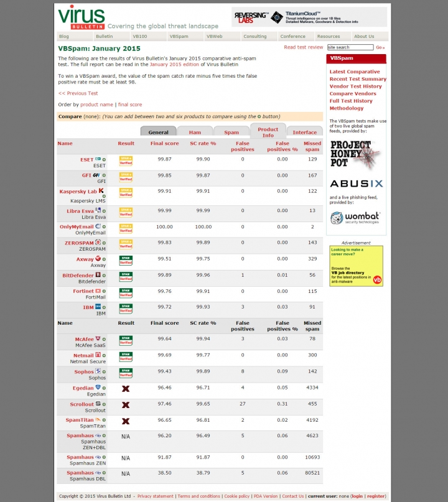This screenshot has width=448, height=502.
Task: Order results by final score
Action: (130, 105)
